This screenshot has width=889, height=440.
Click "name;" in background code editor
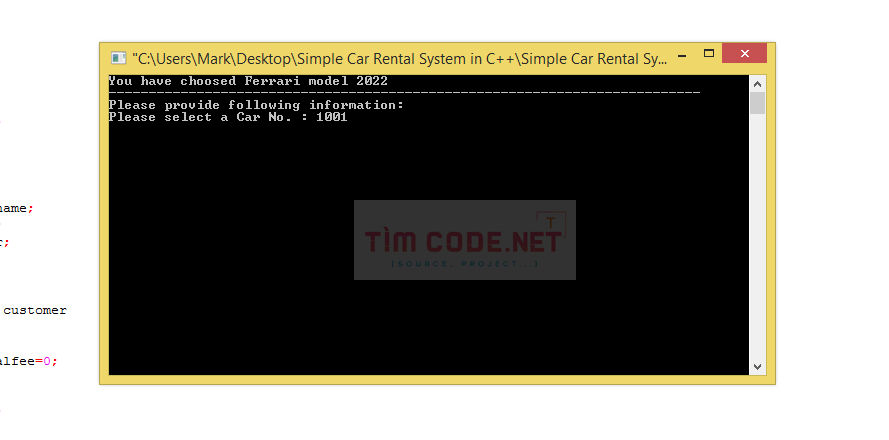(17, 208)
